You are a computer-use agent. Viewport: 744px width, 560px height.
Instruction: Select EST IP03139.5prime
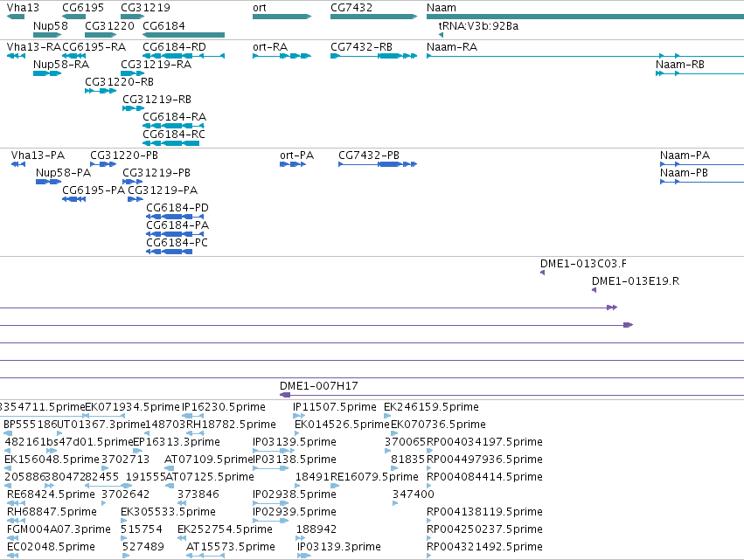295,442
